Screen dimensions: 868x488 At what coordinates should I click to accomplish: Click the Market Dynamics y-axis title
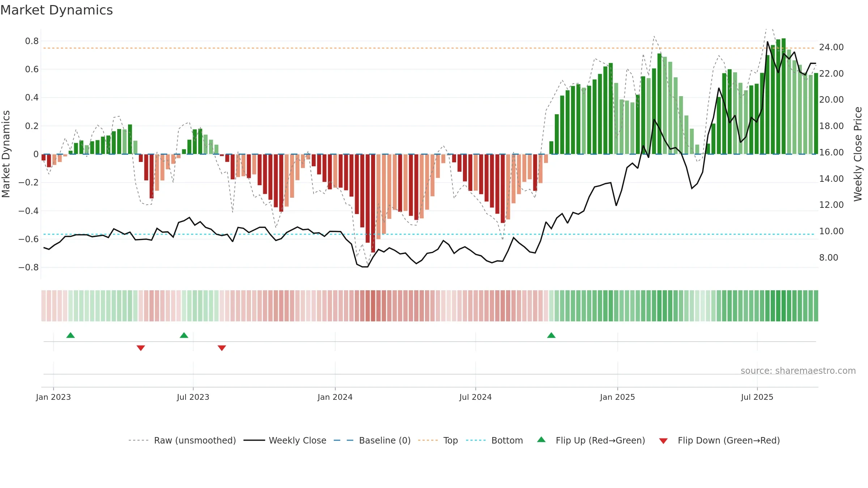pyautogui.click(x=6, y=154)
